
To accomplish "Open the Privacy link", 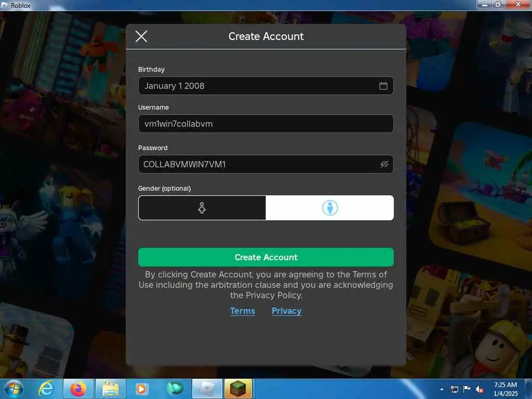I will 286,311.
